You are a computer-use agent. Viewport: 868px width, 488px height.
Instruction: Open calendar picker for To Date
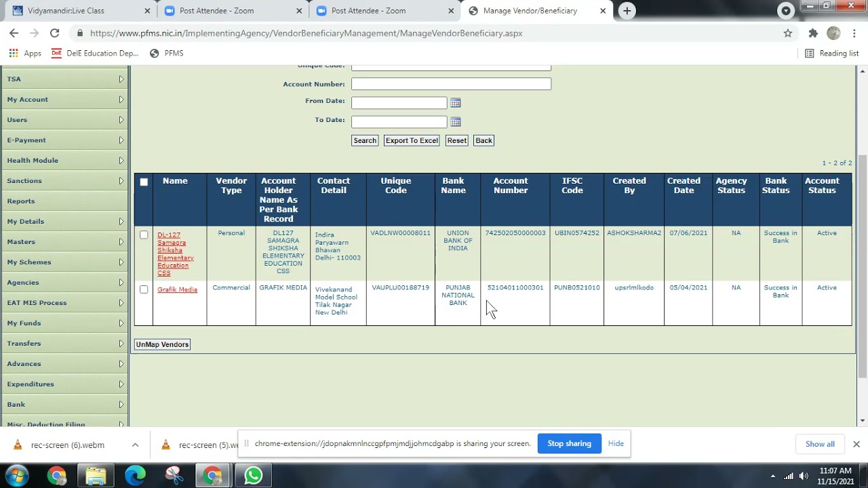[x=456, y=122]
